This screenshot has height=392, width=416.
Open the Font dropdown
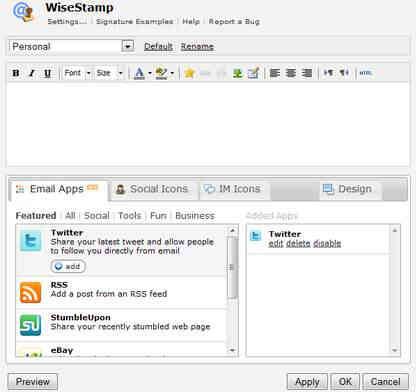coord(77,73)
